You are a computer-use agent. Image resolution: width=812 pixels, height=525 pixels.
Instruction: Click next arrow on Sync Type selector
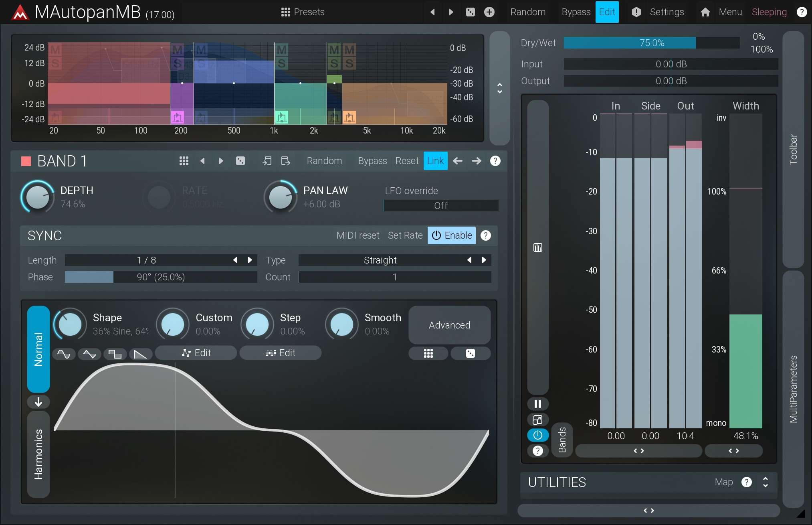(484, 260)
